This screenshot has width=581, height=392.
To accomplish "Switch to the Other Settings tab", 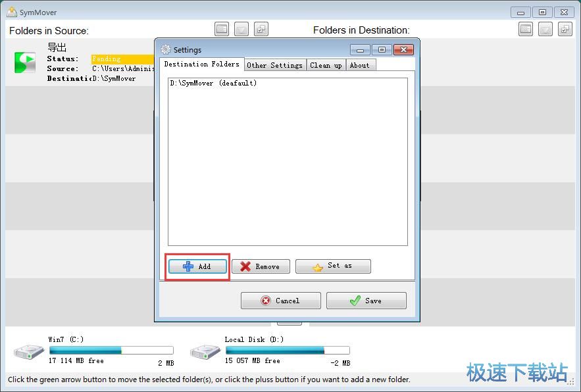I will (x=275, y=65).
